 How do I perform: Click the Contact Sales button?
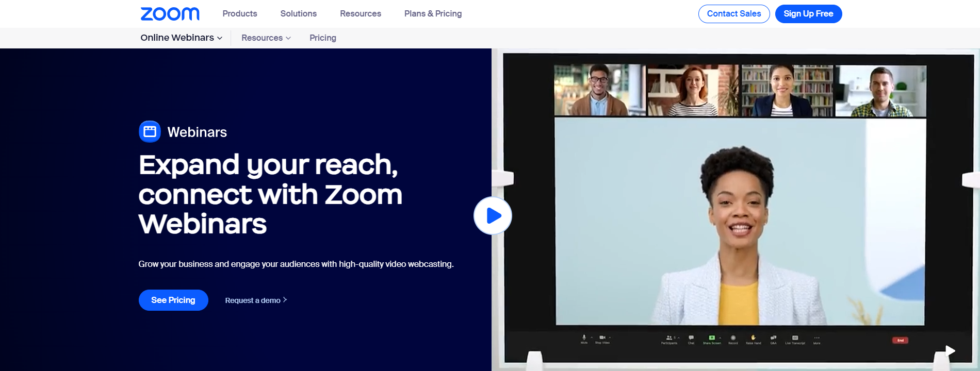(x=733, y=14)
